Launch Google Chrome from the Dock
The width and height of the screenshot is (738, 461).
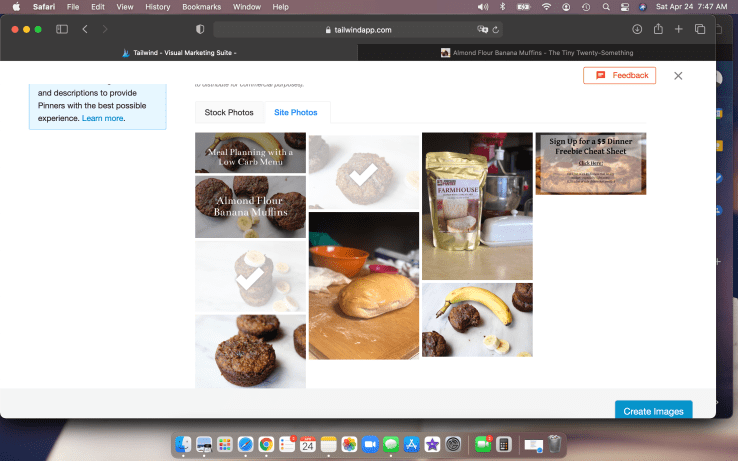tap(266, 444)
